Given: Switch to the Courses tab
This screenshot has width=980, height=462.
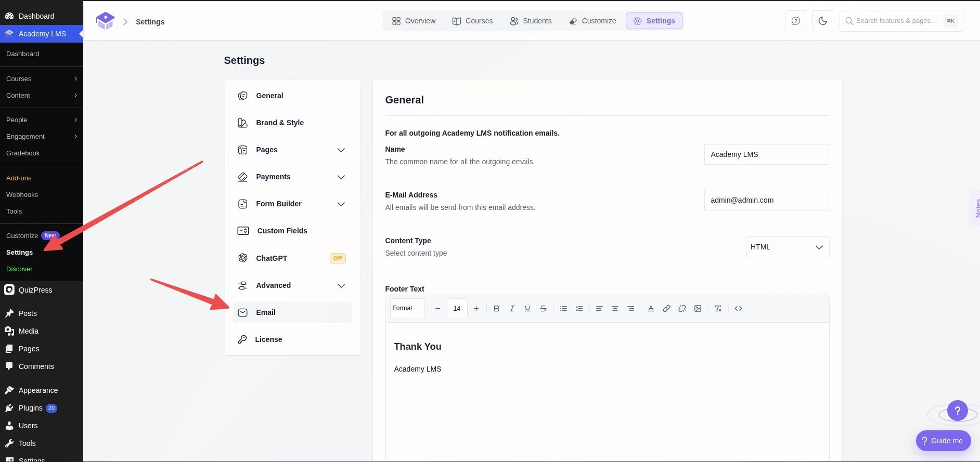Looking at the screenshot, I should [472, 21].
